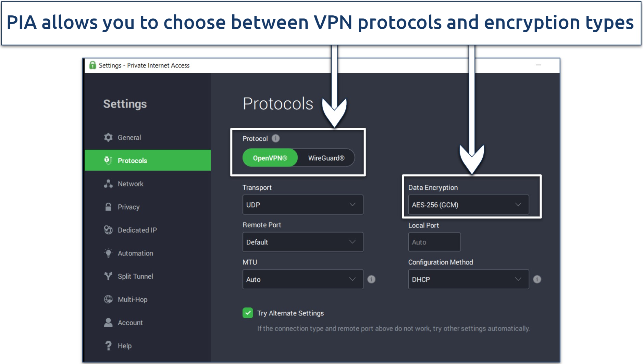Go to the Account section
643x364 pixels.
click(130, 322)
